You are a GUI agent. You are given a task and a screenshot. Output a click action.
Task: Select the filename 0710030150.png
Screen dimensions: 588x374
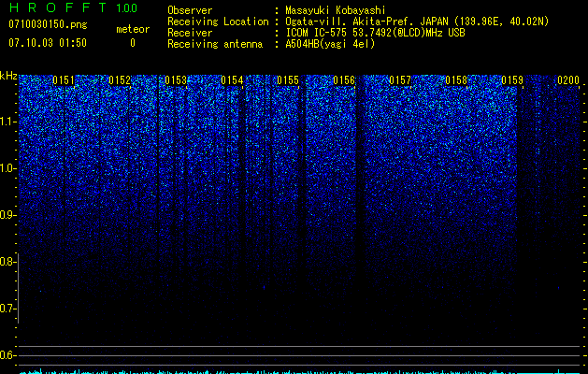48,25
